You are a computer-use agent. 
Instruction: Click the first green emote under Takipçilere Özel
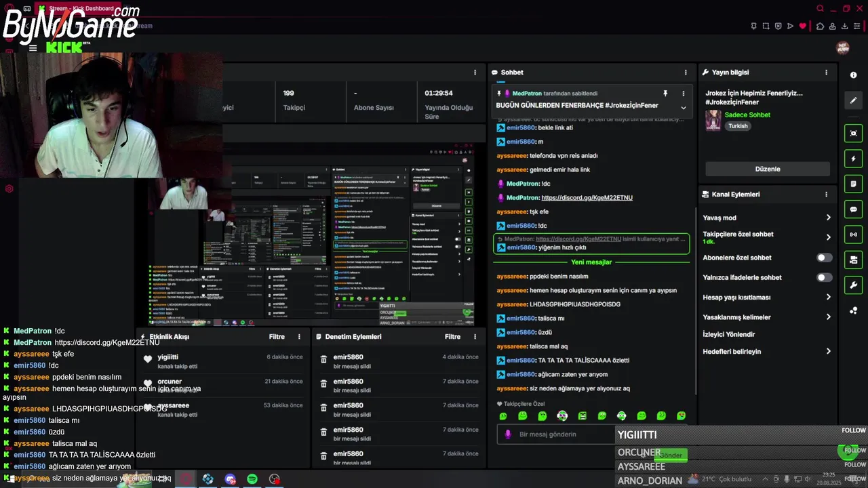click(x=502, y=415)
